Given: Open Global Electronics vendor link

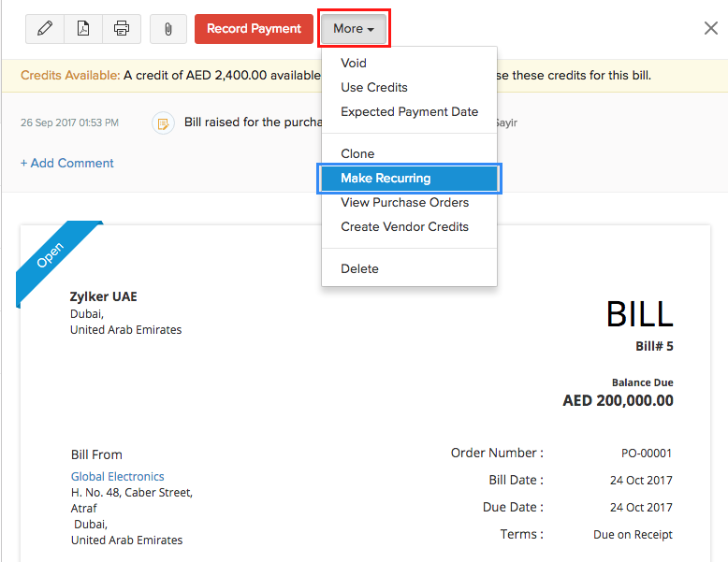Looking at the screenshot, I should pyautogui.click(x=117, y=477).
